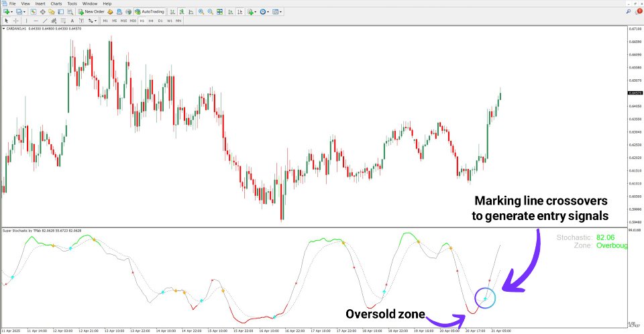Select the arrow Cursor tool
Image resolution: width=644 pixels, height=334 pixels.
[6, 21]
